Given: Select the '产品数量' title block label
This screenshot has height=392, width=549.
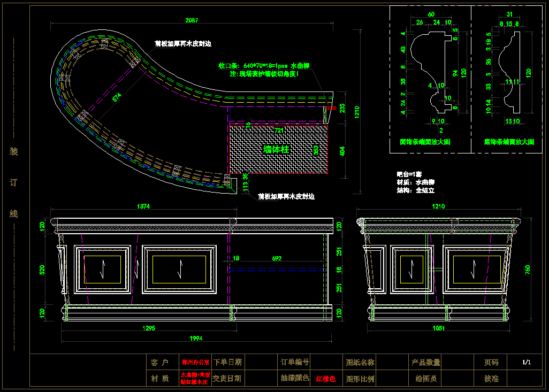Looking at the screenshot, I should click(426, 363).
